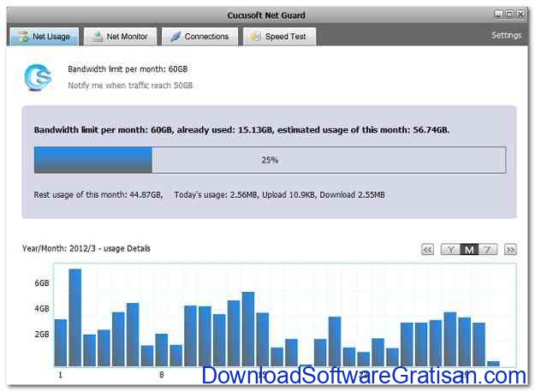Click 'Bandwidth limit per month: 60GB' text at top

tap(128, 69)
